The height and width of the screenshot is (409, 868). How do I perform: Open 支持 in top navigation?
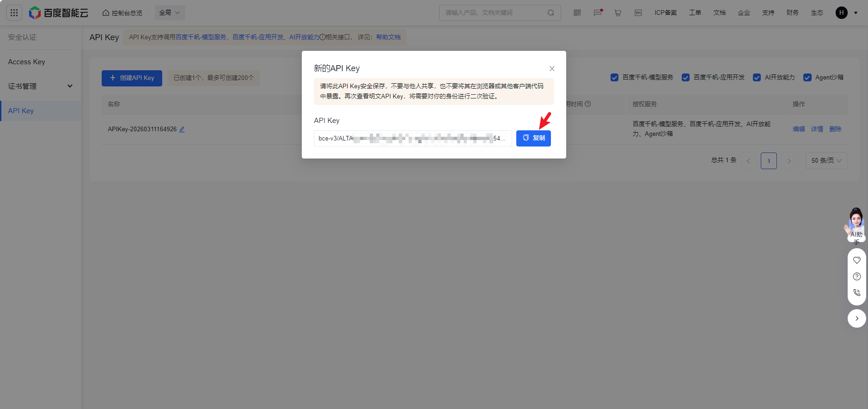click(x=768, y=13)
